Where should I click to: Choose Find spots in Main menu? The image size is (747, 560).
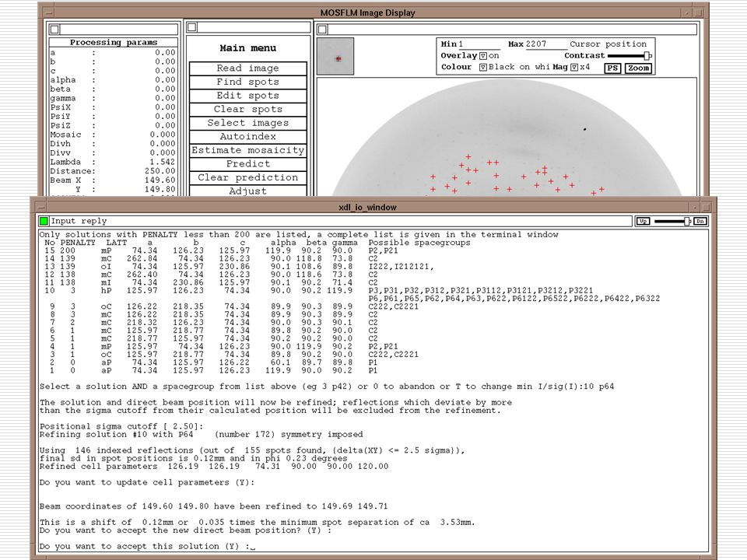pyautogui.click(x=247, y=82)
